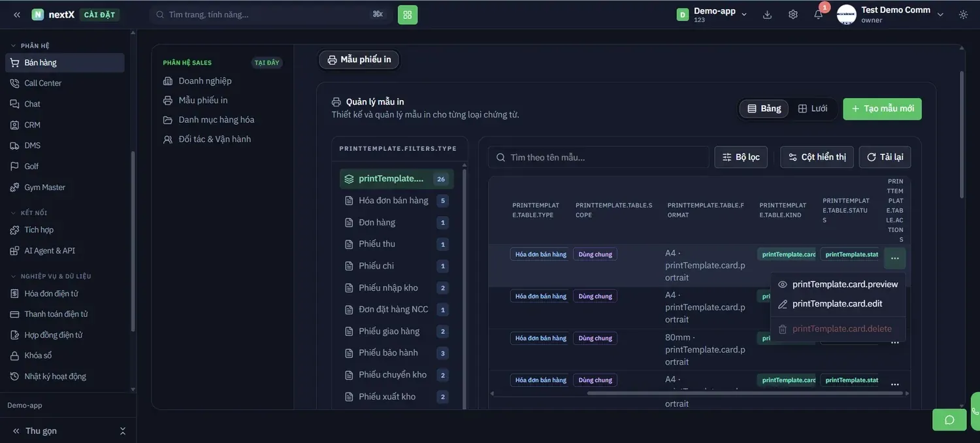The image size is (980, 443).
Task: Choose printTemplate.card.edit menu entry
Action: [x=838, y=304]
